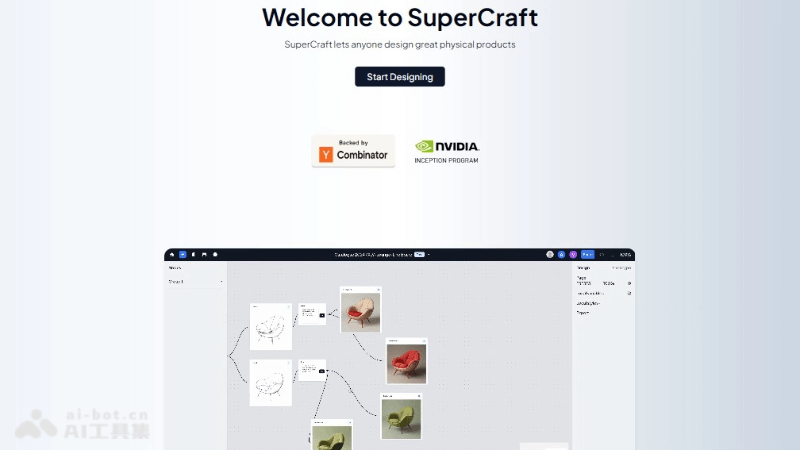Screen dimensions: 800x450
Task: Open the zoom percentage control in the top bar
Action: (x=625, y=255)
